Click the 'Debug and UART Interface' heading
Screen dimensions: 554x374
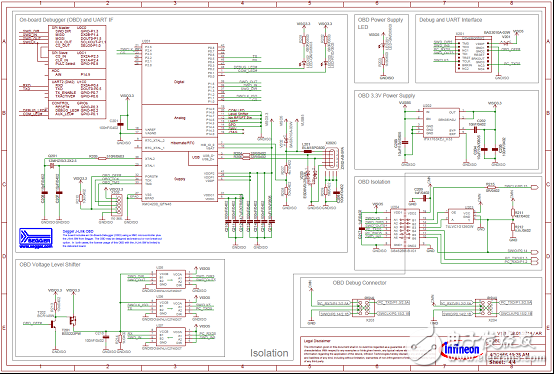pos(450,20)
